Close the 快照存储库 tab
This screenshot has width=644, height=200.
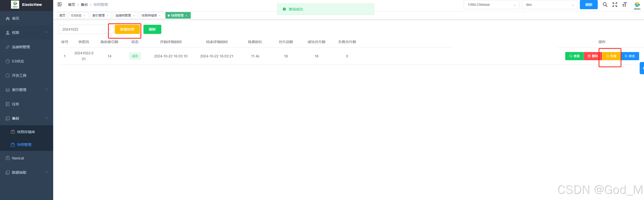pyautogui.click(x=160, y=16)
